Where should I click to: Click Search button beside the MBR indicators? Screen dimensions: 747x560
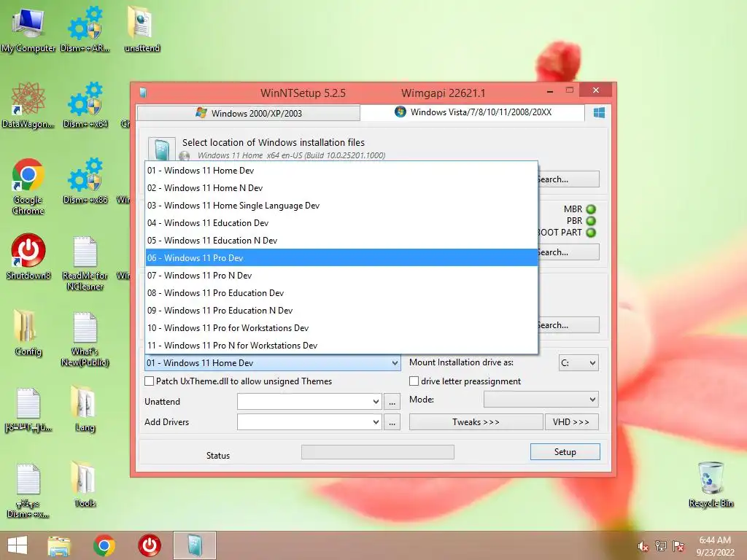coord(568,252)
